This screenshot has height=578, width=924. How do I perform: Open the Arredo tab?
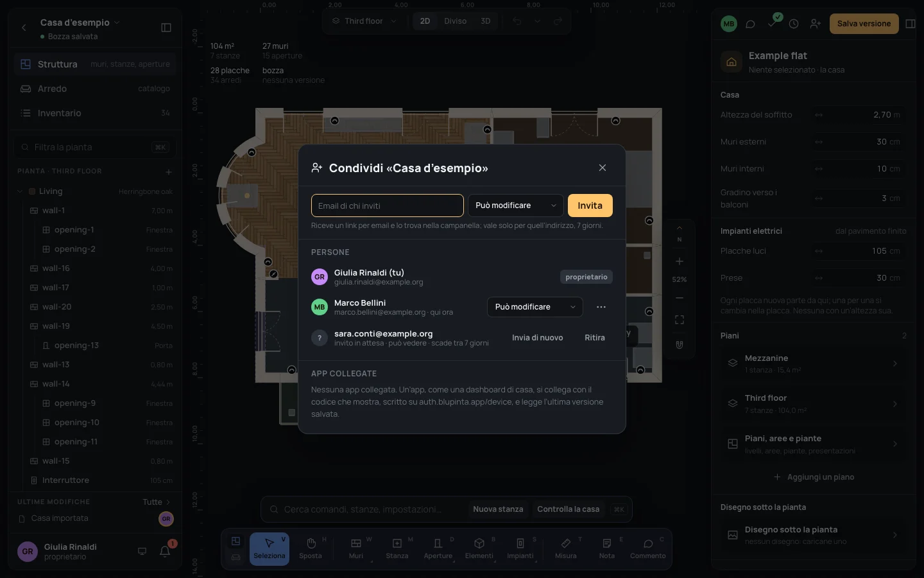pyautogui.click(x=96, y=89)
